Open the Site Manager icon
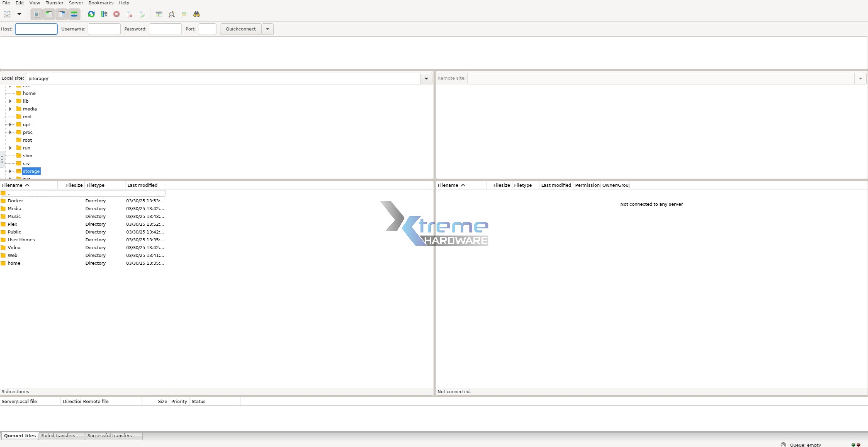This screenshot has height=447, width=868. 7,14
